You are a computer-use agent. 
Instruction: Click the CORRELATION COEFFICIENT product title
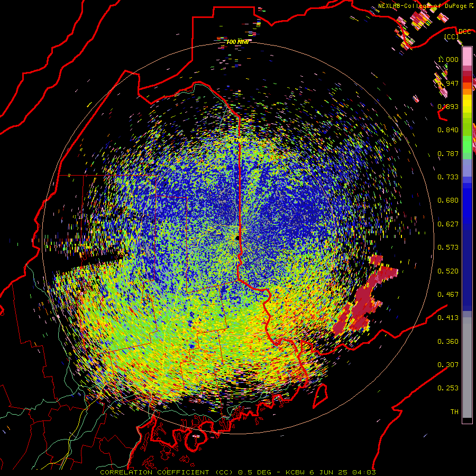click(x=154, y=472)
